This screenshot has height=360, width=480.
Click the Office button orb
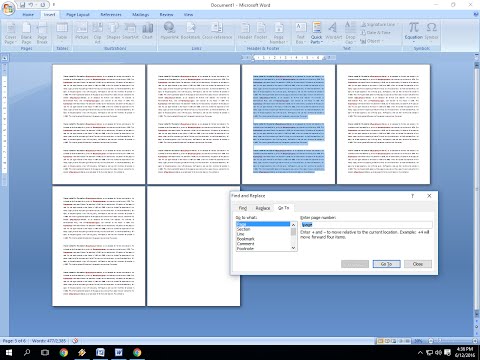[8, 8]
